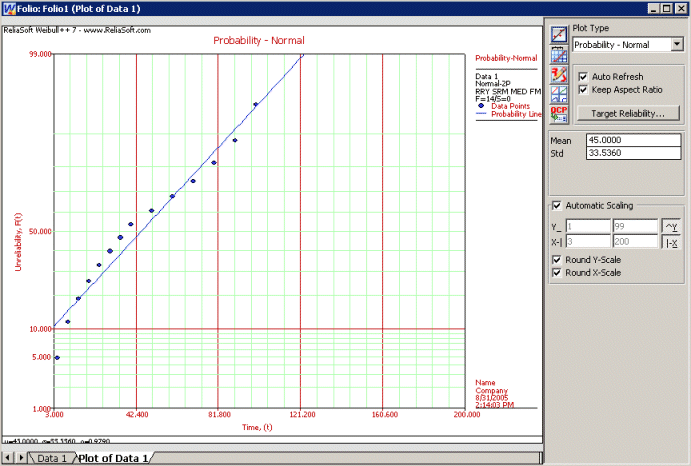Click the grid plot setup icon
This screenshot has height=466, width=691.
click(x=560, y=55)
